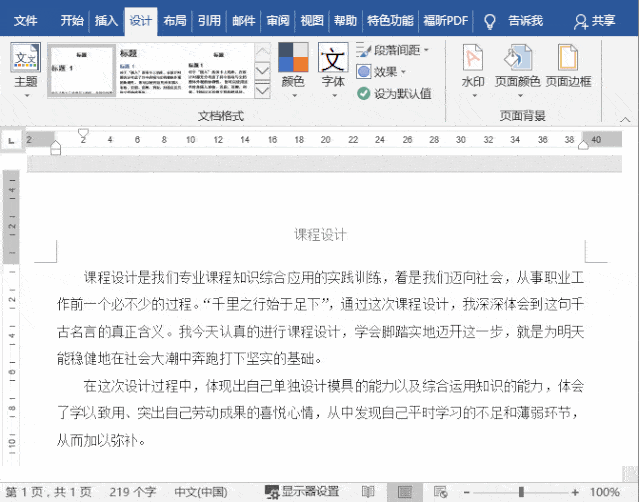This screenshot has width=639, height=502.
Task: Click the 共享 share person icon
Action: coord(580,21)
